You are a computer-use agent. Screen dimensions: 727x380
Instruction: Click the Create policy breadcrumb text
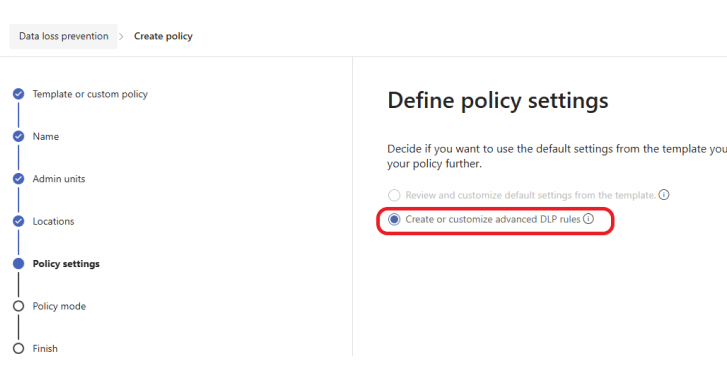click(x=163, y=36)
